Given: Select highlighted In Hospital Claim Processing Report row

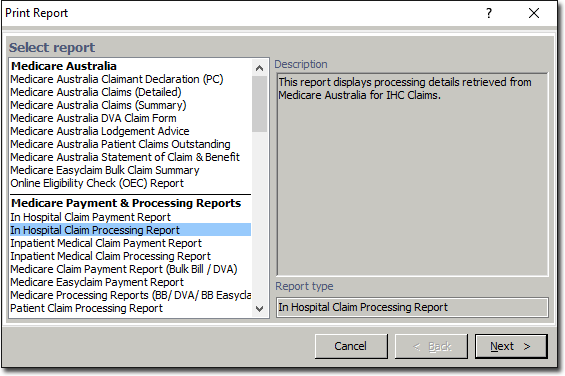Looking at the screenshot, I should [x=130, y=230].
